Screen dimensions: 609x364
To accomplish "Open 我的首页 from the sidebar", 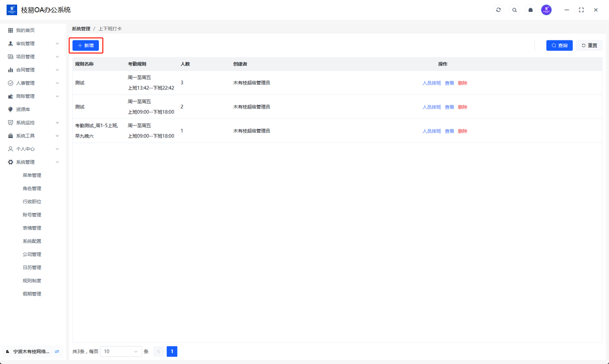I will coord(25,30).
